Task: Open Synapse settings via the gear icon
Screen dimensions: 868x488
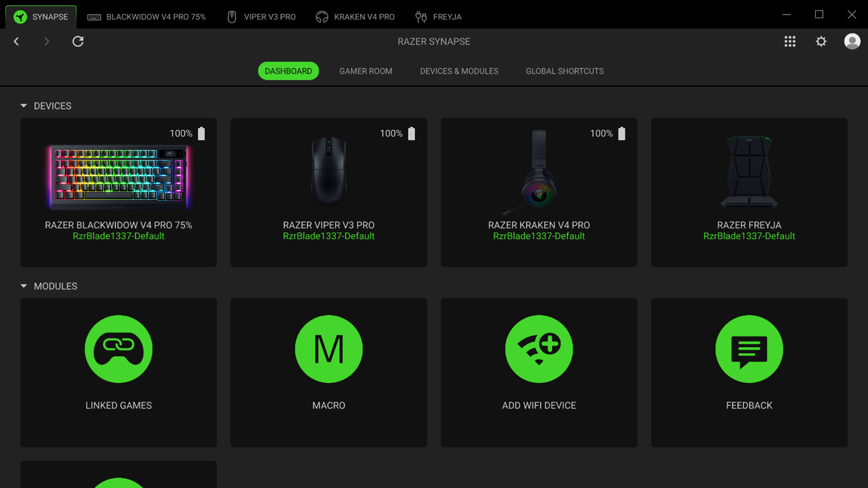Action: pyautogui.click(x=821, y=41)
